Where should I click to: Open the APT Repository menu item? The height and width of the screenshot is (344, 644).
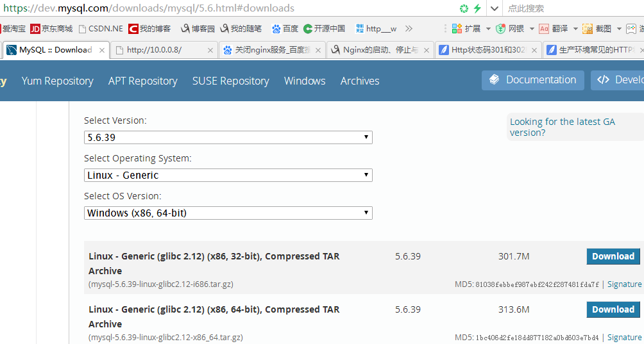tap(143, 81)
